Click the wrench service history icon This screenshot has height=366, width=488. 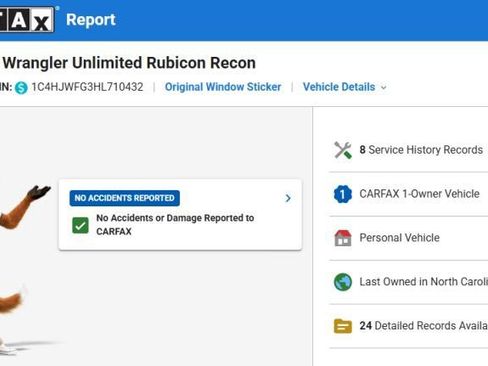click(x=343, y=150)
